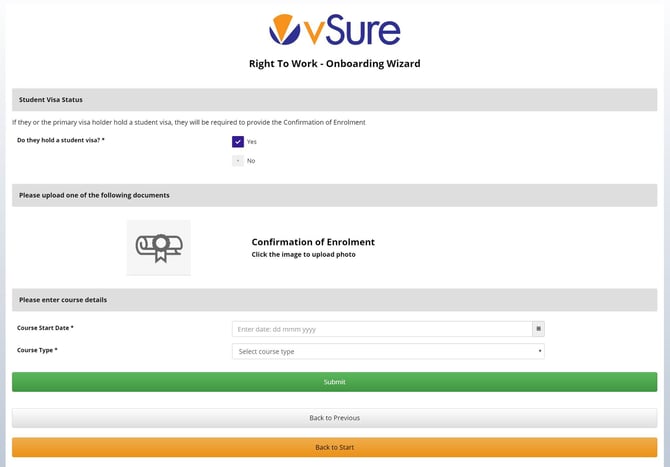Screen dimensions: 670x467
Task: Click 'Please upload one of the following documents' header
Action: pos(94,195)
